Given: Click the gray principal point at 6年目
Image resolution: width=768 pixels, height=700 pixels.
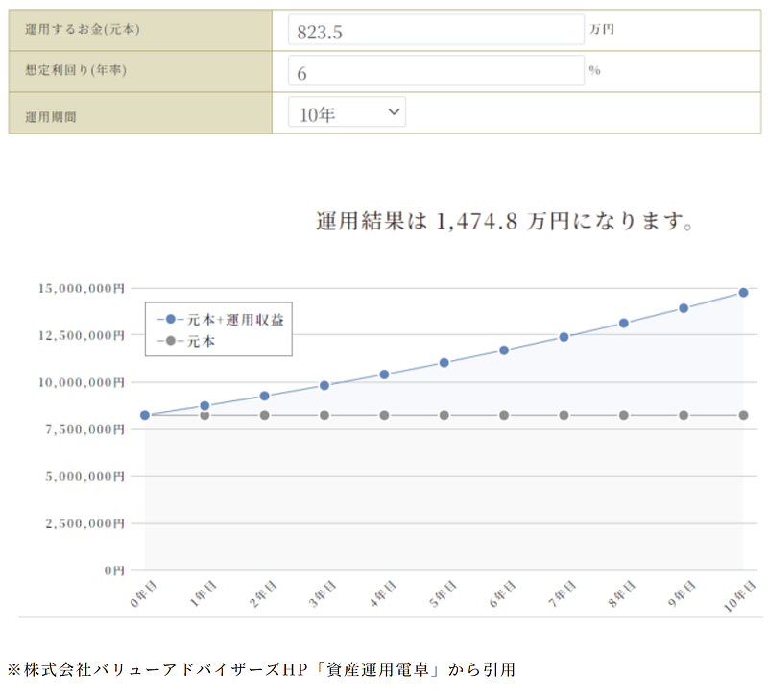Looking at the screenshot, I should [504, 415].
